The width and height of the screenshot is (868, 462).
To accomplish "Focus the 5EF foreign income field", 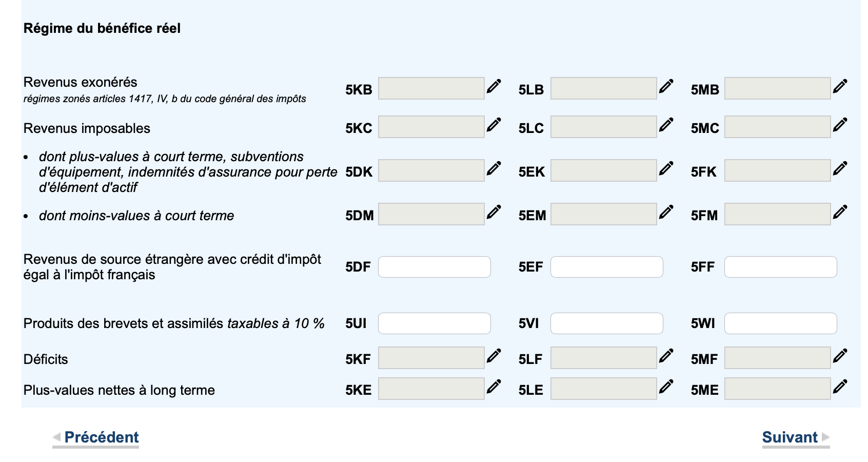I will click(x=606, y=267).
